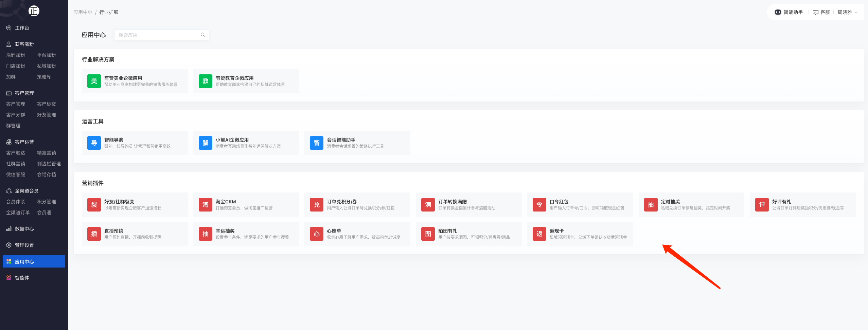This screenshot has width=868, height=330.
Task: Click the 应用中心 breadcrumb link
Action: tap(83, 12)
